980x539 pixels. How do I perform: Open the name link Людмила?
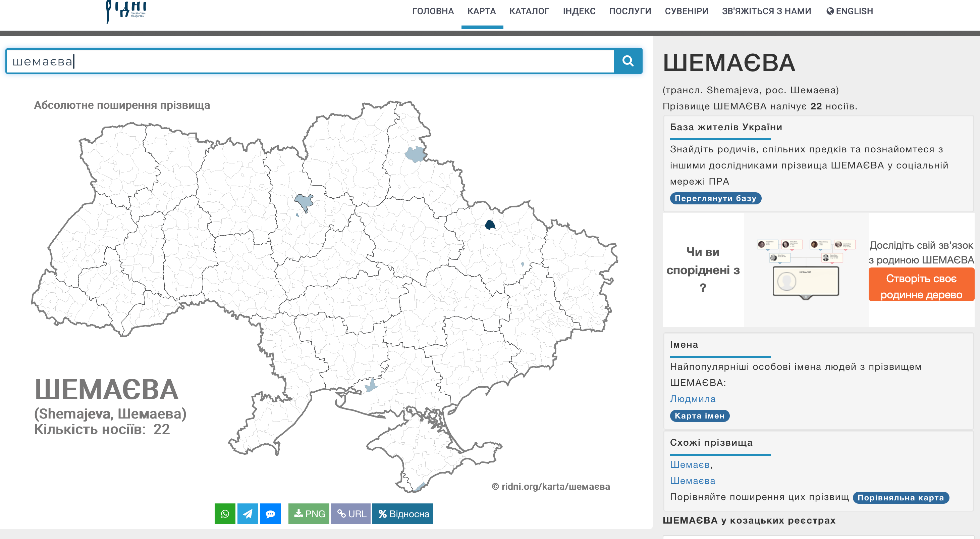click(x=692, y=398)
